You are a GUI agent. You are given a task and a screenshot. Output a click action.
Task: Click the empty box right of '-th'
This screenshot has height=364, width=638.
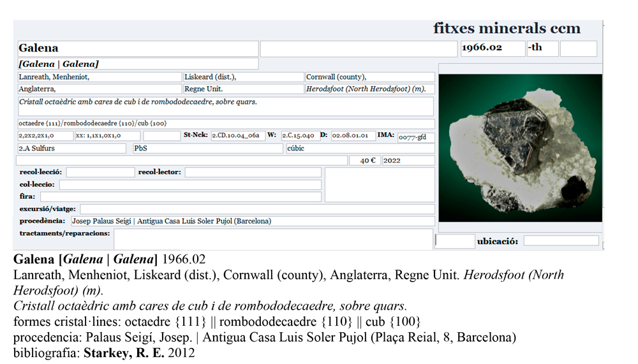click(578, 48)
